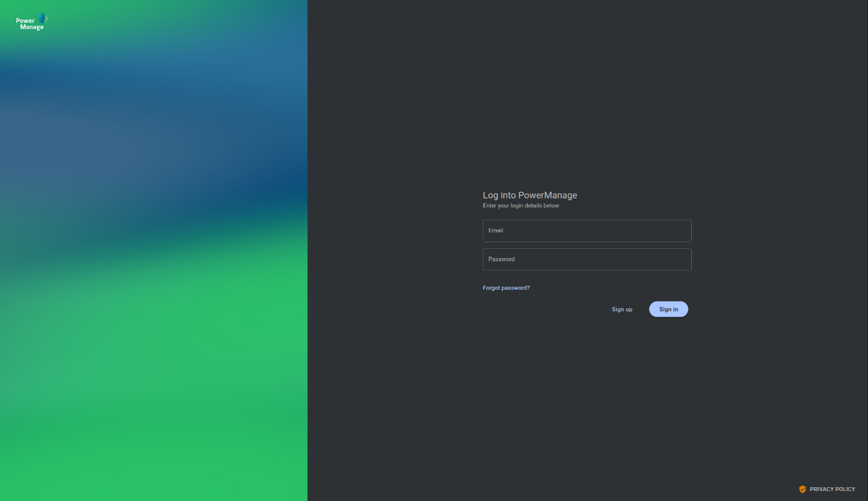Image resolution: width=868 pixels, height=501 pixels.
Task: Select the PowerManage logo in the top-left corner
Action: 30,20
